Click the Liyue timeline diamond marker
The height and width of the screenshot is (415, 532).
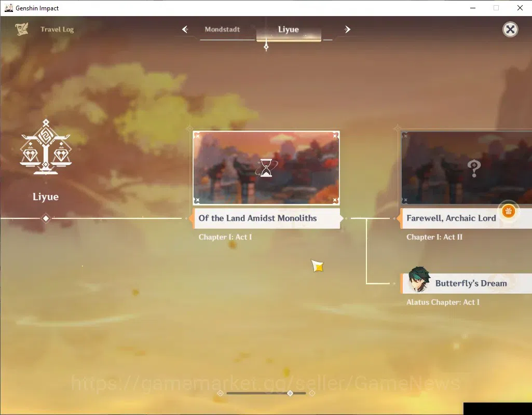pos(46,218)
